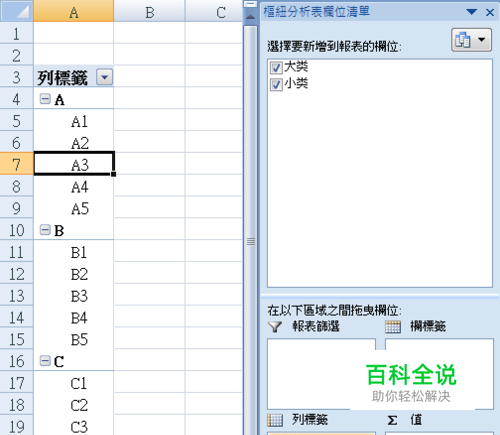
Task: Click the split box above the scrollbar
Action: tap(250, 4)
